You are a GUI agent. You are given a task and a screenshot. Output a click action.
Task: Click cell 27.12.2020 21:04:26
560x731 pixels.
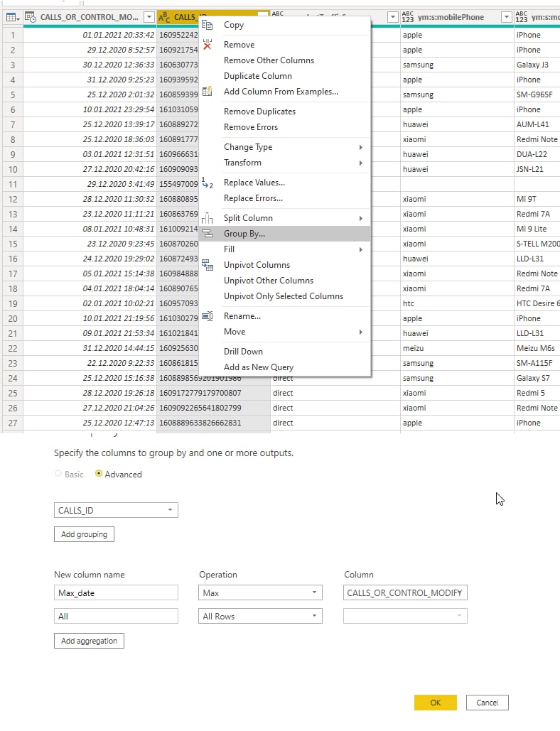(90, 408)
